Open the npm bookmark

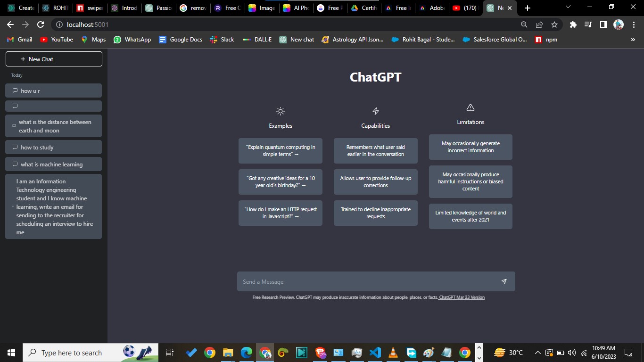546,40
